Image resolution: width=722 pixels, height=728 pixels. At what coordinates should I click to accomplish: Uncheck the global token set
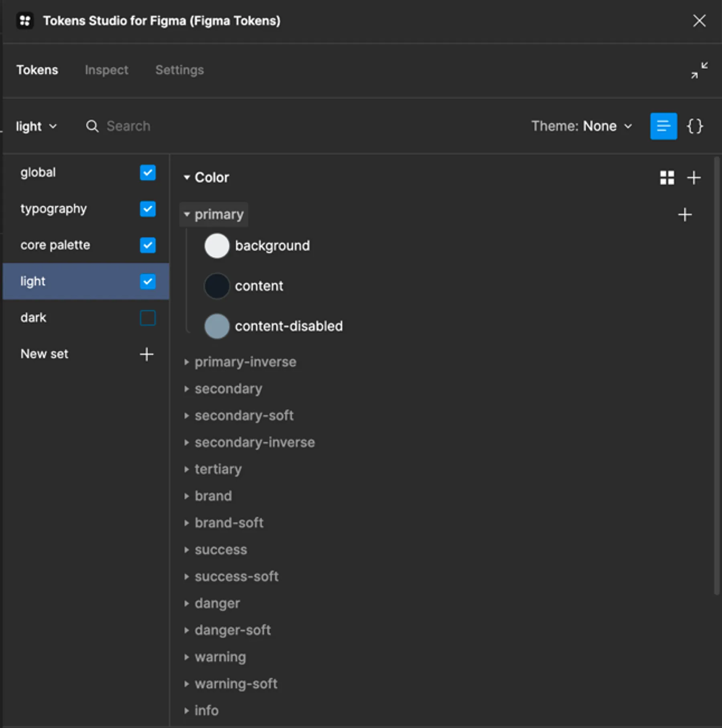pos(148,173)
